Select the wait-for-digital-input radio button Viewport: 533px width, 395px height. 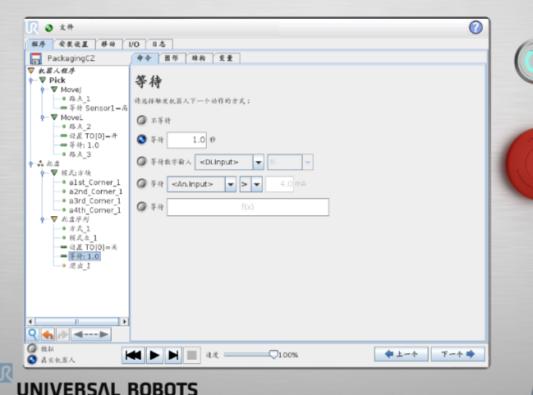coord(141,161)
